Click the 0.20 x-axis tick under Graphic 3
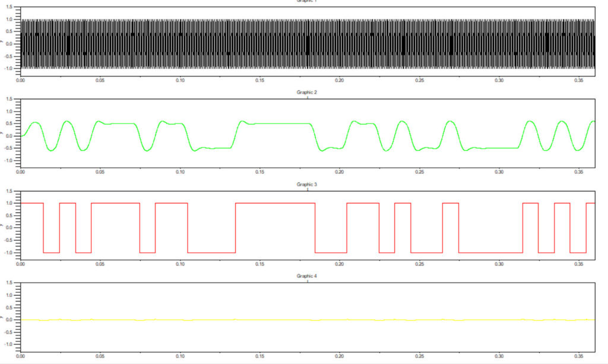 340,264
